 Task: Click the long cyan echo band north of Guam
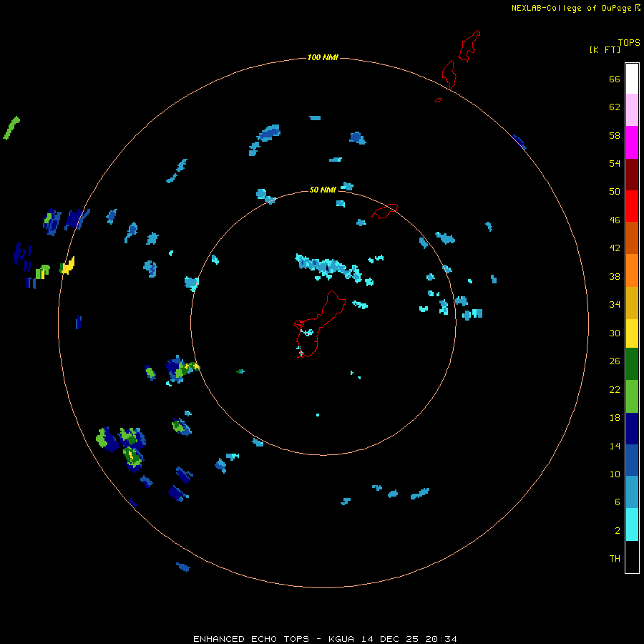tap(328, 268)
